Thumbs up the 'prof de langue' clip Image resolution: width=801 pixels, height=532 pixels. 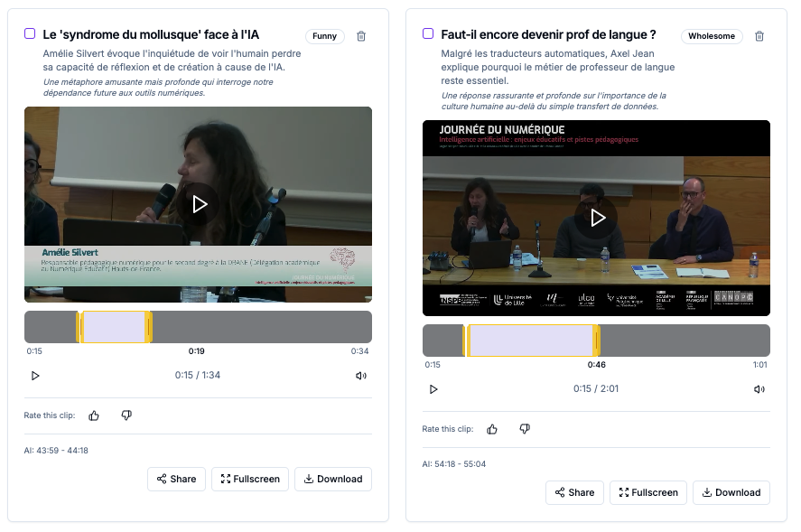click(x=492, y=429)
